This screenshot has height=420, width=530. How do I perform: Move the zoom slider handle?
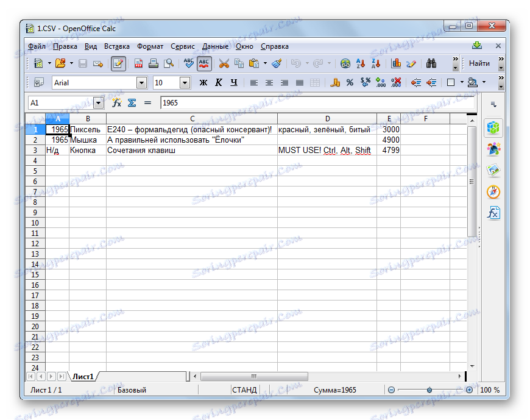point(429,390)
